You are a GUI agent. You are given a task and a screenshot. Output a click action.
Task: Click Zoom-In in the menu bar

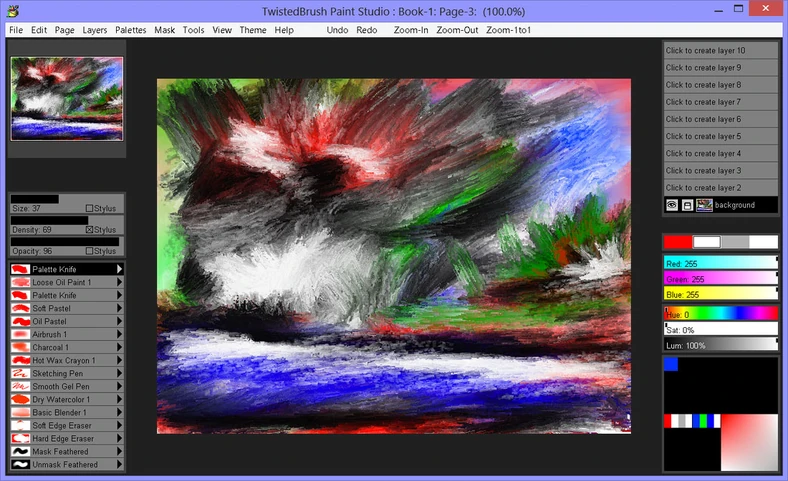tap(411, 30)
